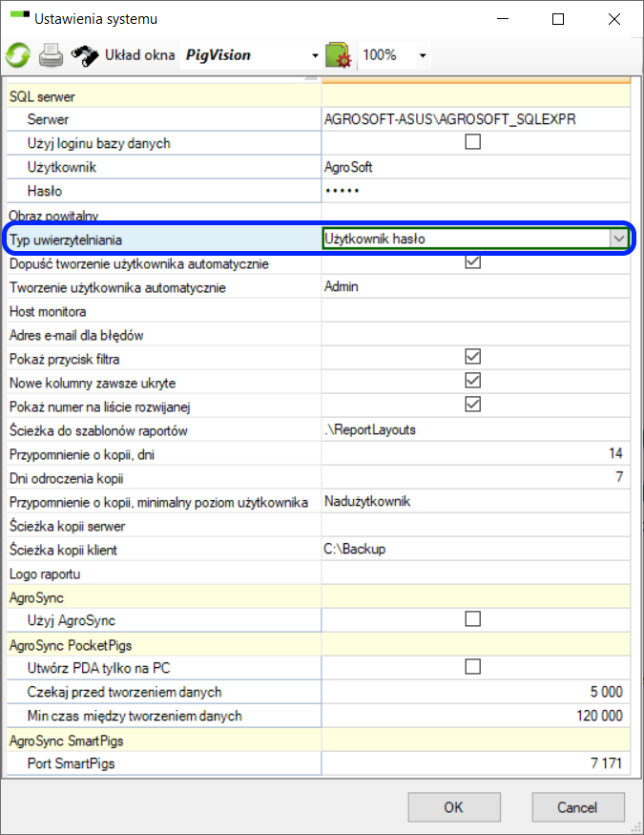Click the Cancel button
Screen dimensions: 644x835
coord(578,807)
